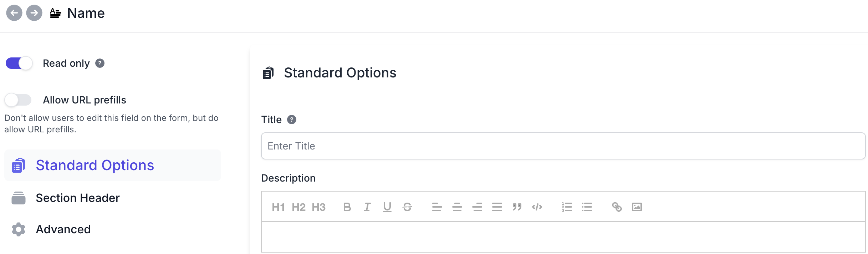Insert a code block in the Description
This screenshot has width=868, height=254.
click(x=537, y=207)
